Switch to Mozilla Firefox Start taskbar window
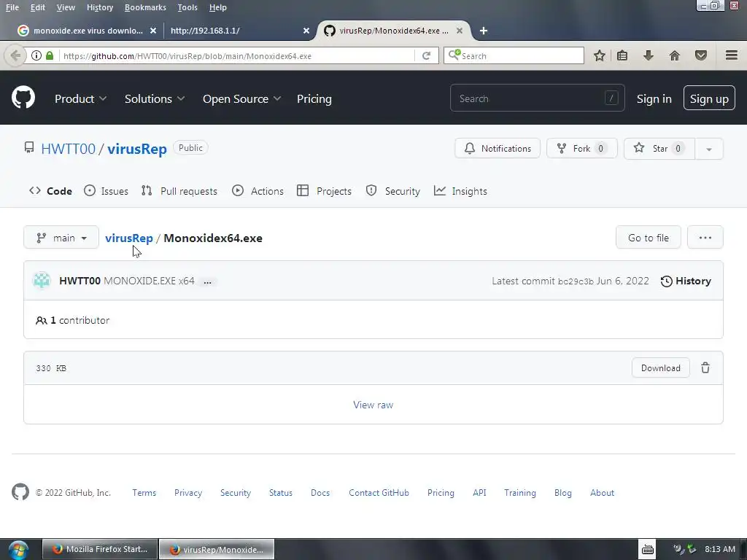This screenshot has height=560, width=747. click(99, 550)
